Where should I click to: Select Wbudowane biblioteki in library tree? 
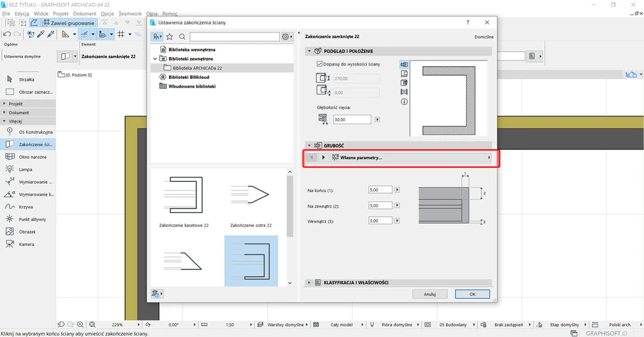192,86
